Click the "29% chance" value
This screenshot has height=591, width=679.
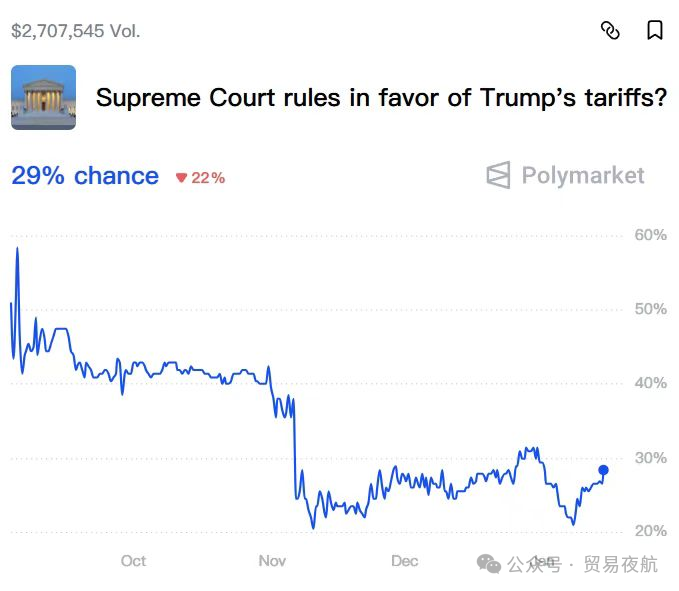(85, 176)
